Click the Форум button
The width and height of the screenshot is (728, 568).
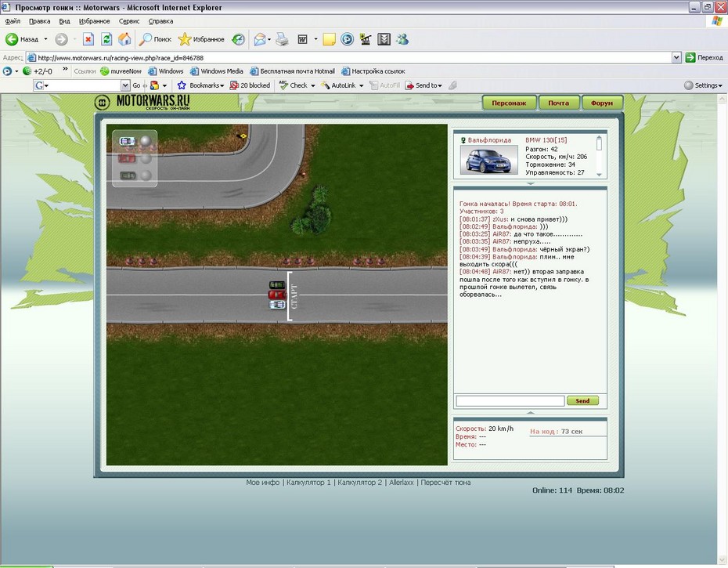tap(602, 103)
